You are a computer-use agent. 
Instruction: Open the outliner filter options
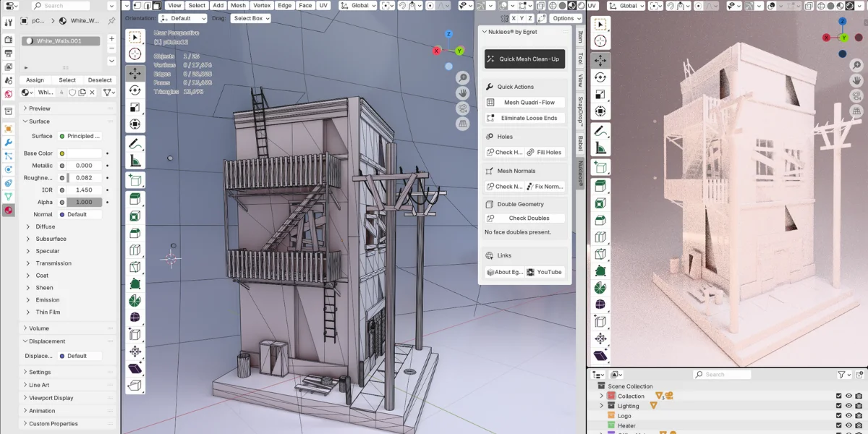pyautogui.click(x=840, y=374)
